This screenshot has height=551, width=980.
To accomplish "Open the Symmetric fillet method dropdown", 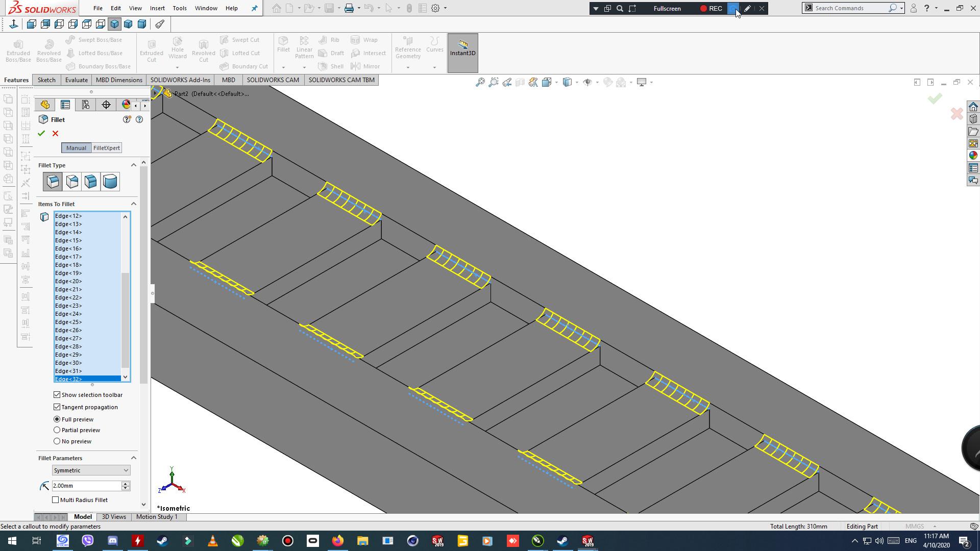I will (x=91, y=470).
